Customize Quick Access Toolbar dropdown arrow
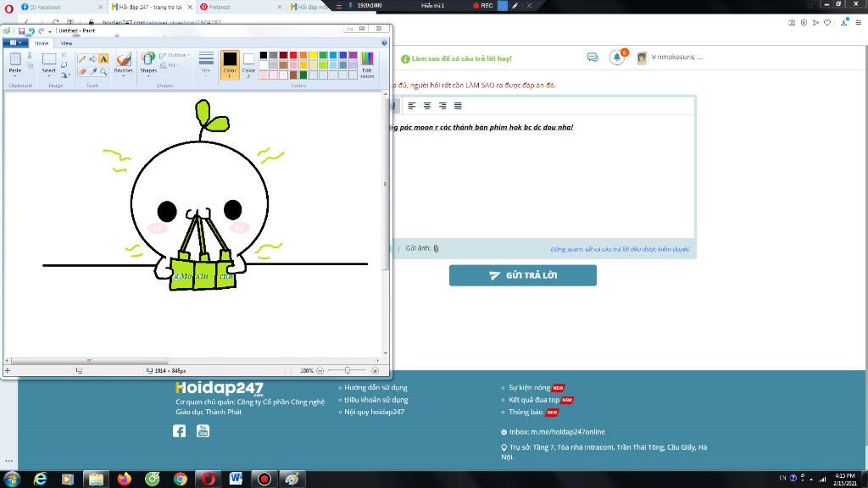The width and height of the screenshot is (868, 488). 50,31
